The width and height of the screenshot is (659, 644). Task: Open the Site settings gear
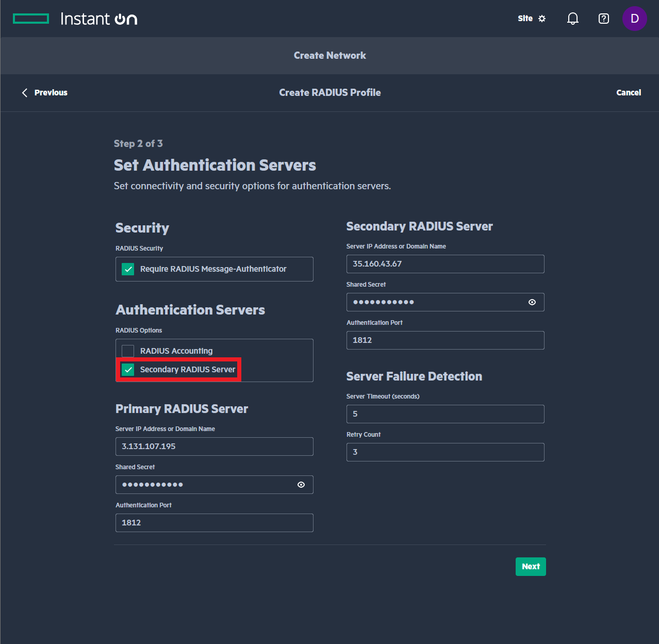tap(542, 19)
